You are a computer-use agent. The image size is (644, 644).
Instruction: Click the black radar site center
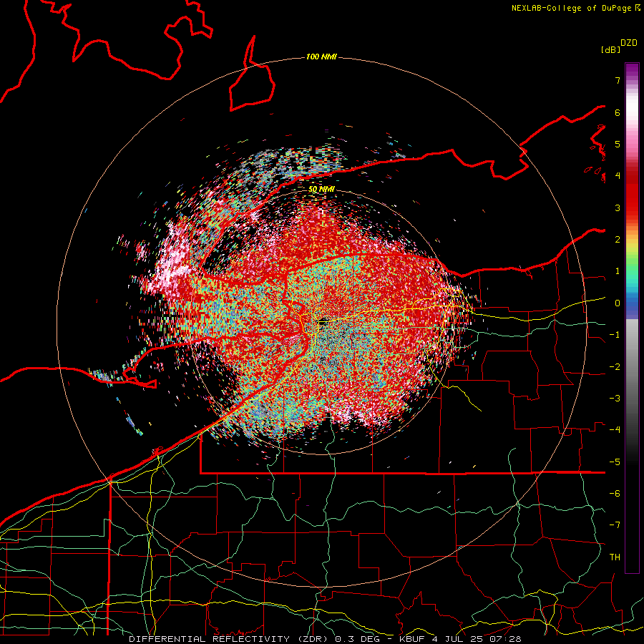click(323, 321)
